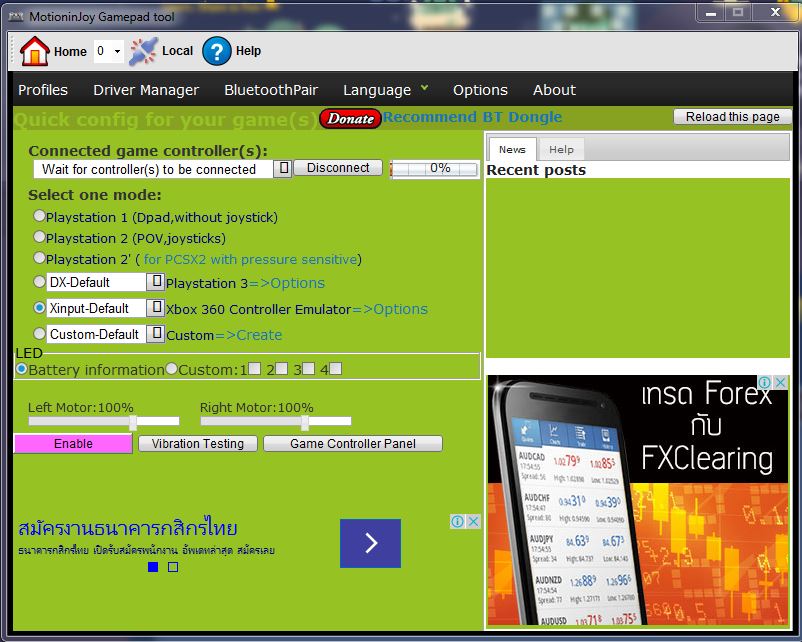Expand the DX-Default profile dropdown
This screenshot has height=642, width=802.
pyautogui.click(x=156, y=281)
